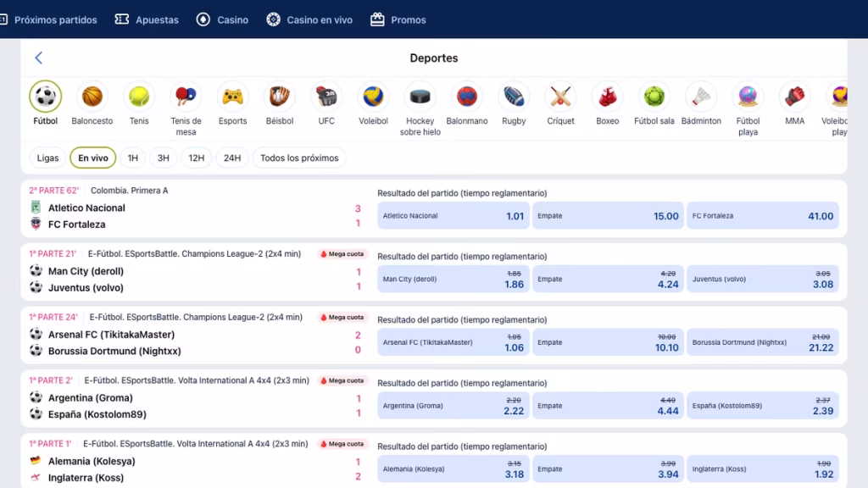Bet on Argentina (Groma) at 2.22

click(453, 406)
